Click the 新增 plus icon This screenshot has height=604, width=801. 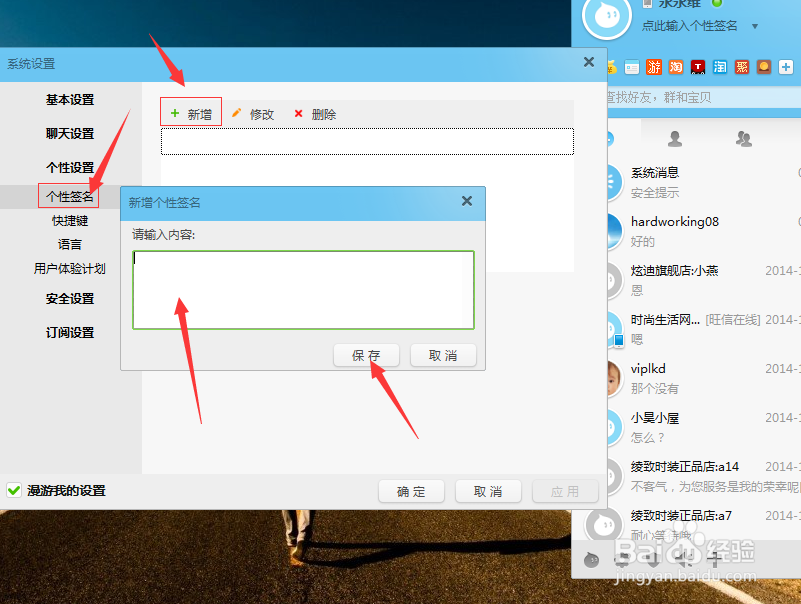[175, 113]
